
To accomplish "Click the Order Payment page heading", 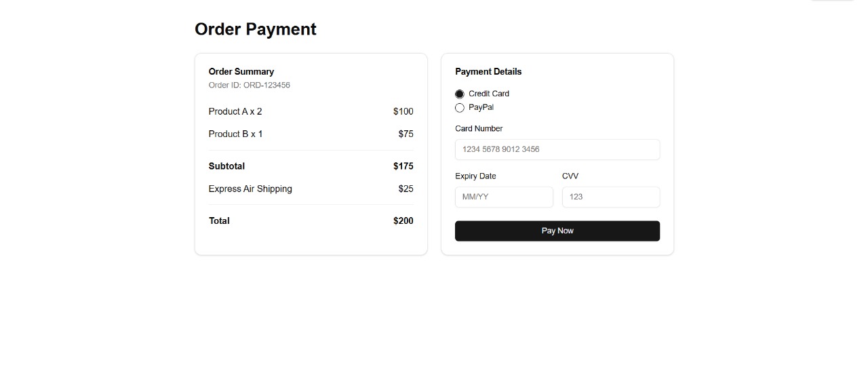I will point(255,29).
